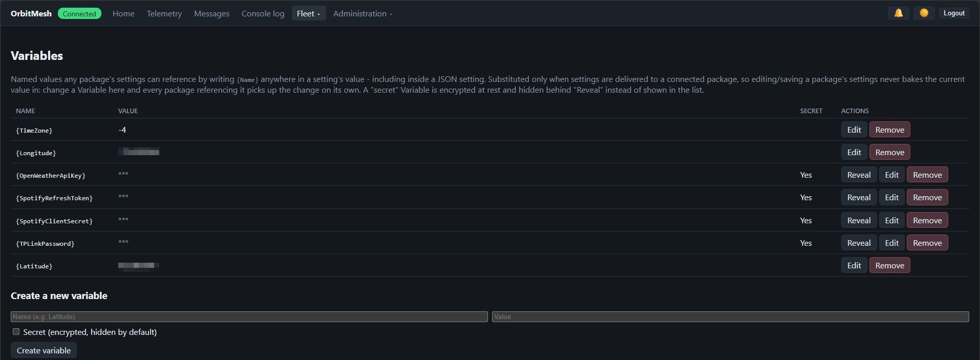Edit the Latitude variable
This screenshot has height=360, width=980.
pyautogui.click(x=854, y=265)
